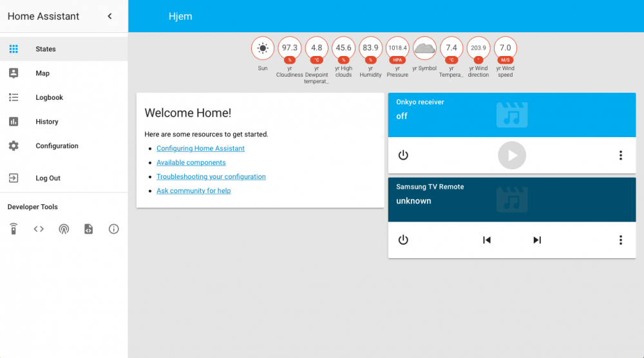Follow the Ask community for help link
644x358 pixels.
[x=193, y=191]
